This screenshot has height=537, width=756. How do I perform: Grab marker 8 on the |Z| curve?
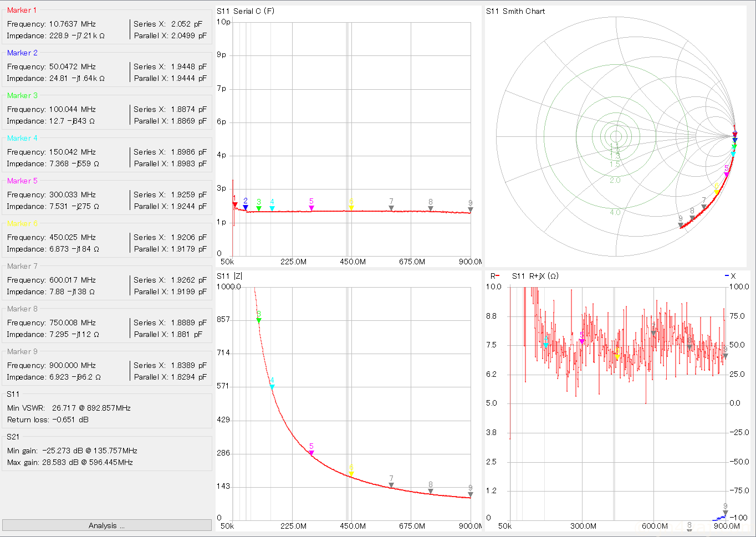431,491
